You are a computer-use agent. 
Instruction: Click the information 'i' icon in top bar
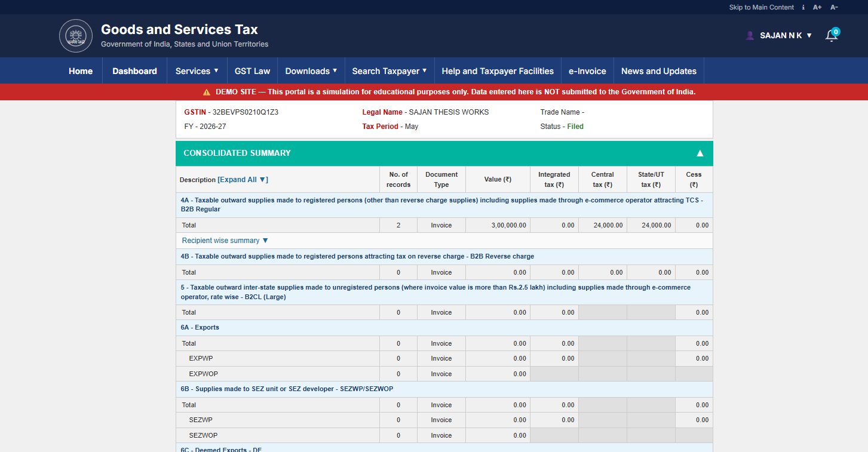click(803, 7)
